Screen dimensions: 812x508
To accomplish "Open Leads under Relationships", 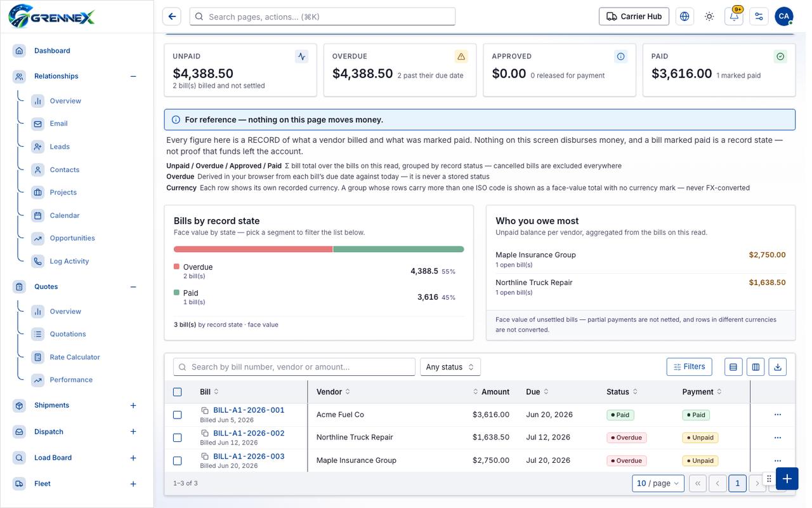I will click(x=60, y=147).
